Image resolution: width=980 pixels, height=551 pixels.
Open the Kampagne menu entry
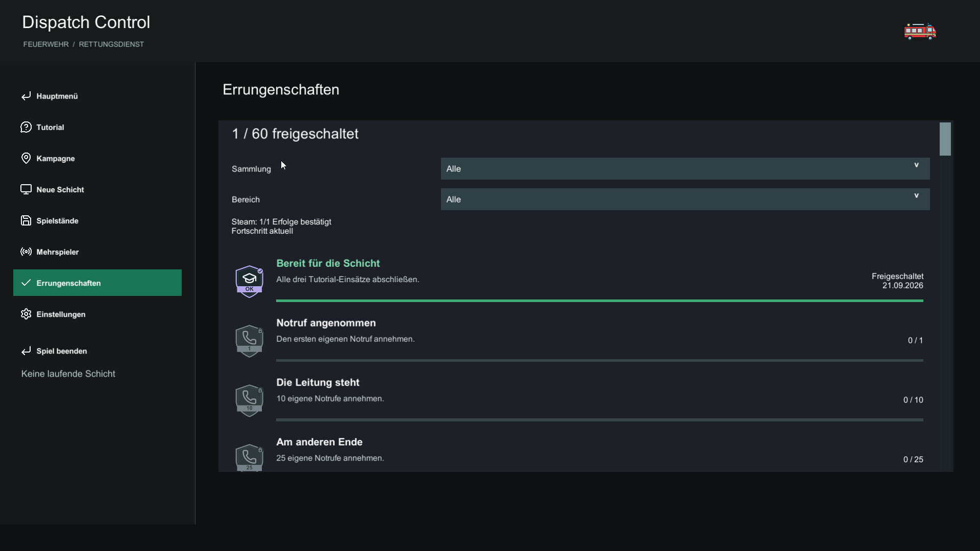pyautogui.click(x=97, y=158)
